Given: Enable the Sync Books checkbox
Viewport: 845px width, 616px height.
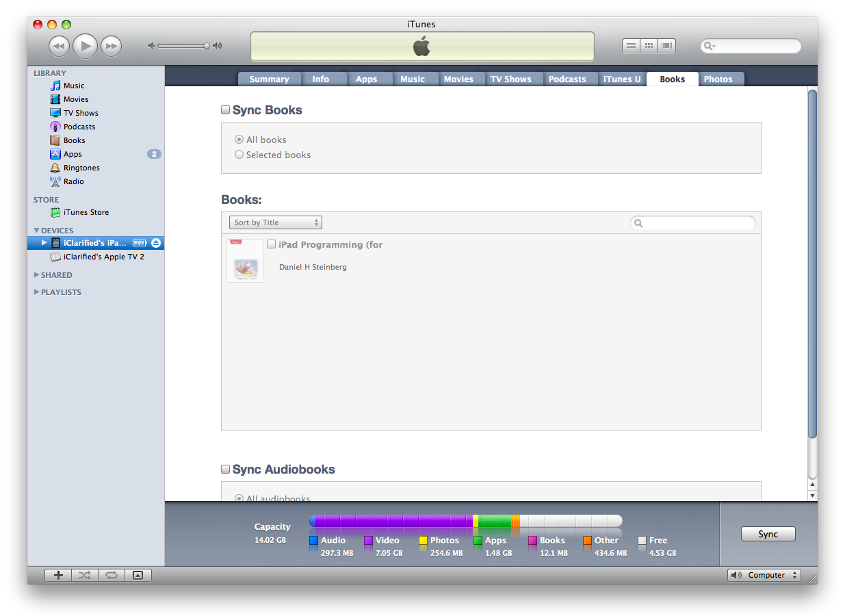Looking at the screenshot, I should point(226,110).
